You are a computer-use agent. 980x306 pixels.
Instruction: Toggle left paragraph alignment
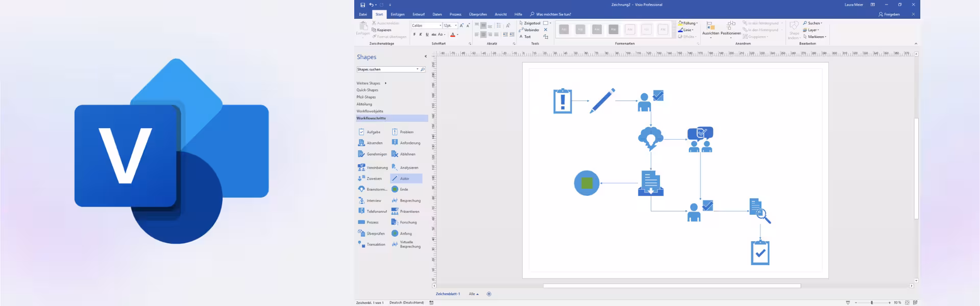(x=477, y=35)
